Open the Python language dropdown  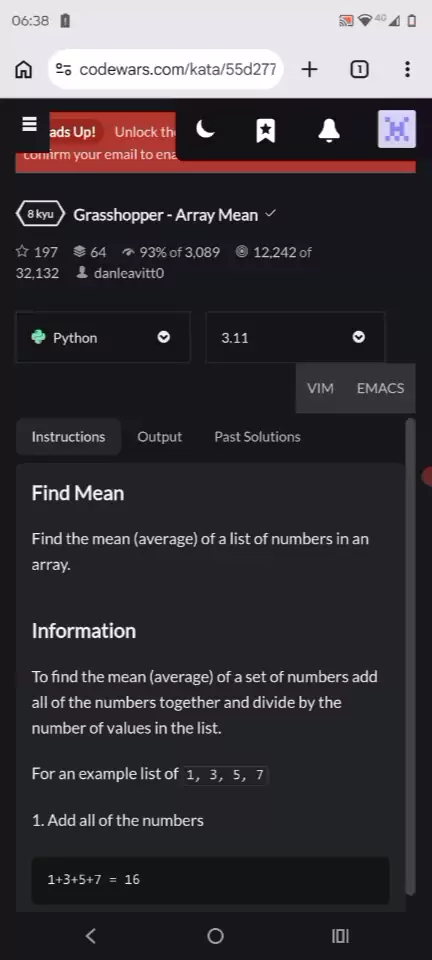coord(103,337)
